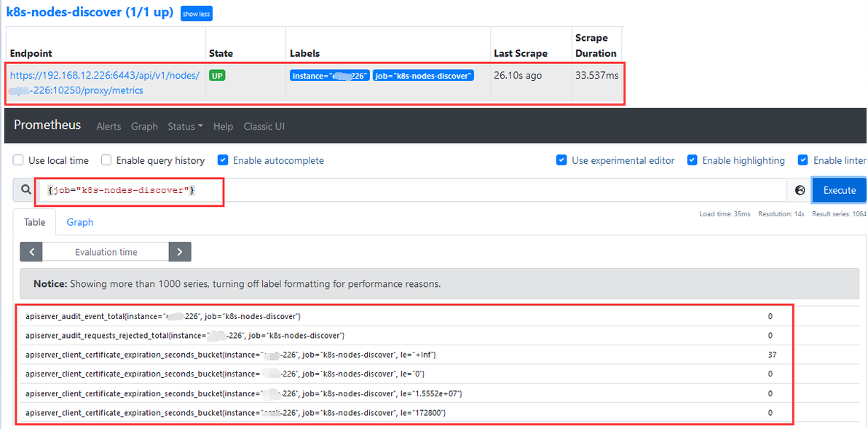The image size is (868, 429).
Task: Switch to Classic UI
Action: (264, 126)
